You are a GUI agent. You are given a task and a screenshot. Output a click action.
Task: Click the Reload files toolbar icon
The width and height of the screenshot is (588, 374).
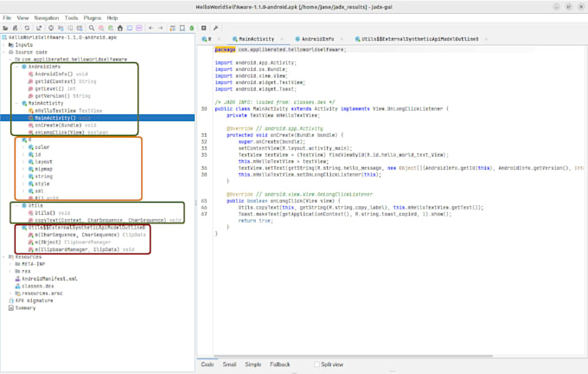coord(27,29)
